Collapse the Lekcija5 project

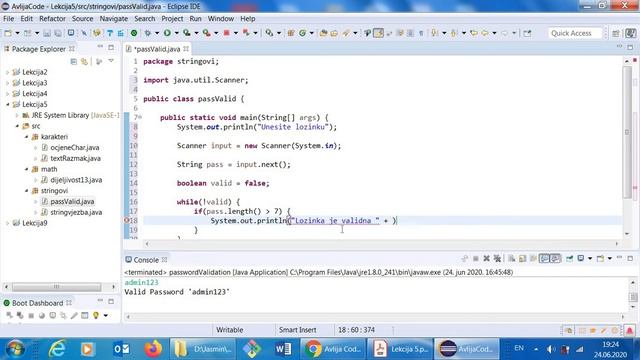point(7,104)
